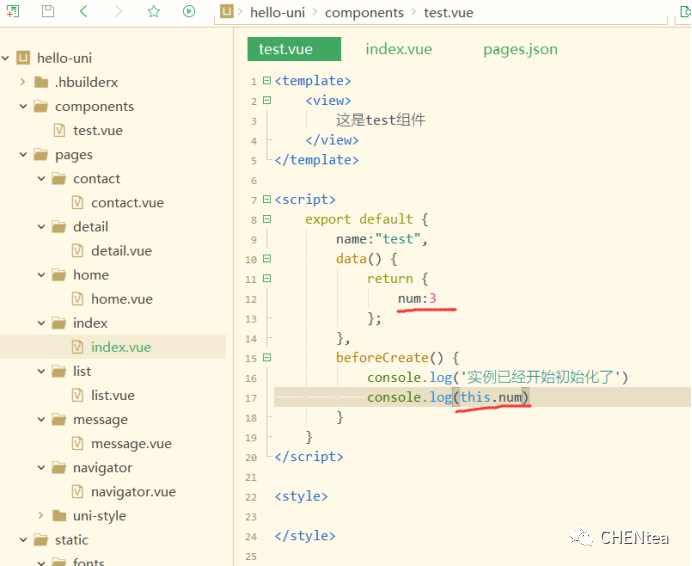Switch to the pages.json tab
The height and width of the screenshot is (566, 692).
[x=520, y=49]
